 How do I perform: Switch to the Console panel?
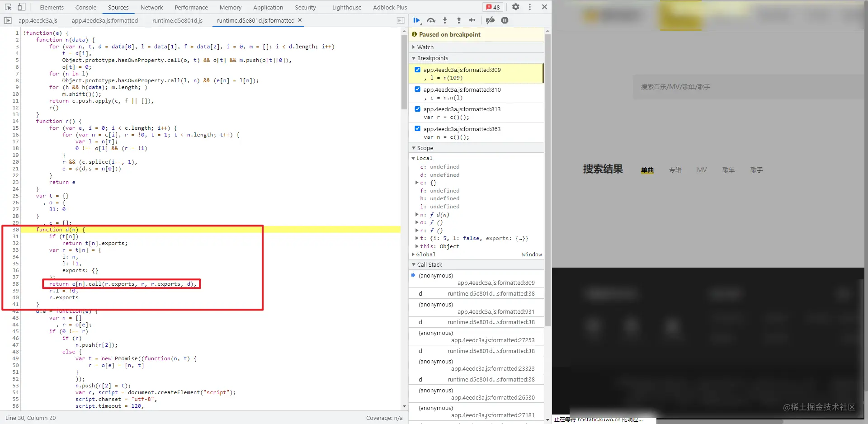click(86, 7)
